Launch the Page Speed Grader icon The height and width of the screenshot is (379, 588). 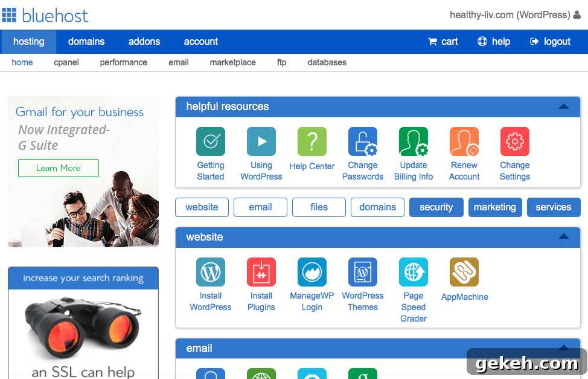point(414,272)
